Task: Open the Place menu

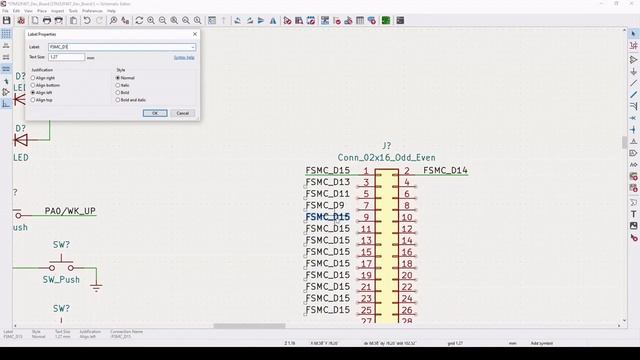Action: click(42, 11)
